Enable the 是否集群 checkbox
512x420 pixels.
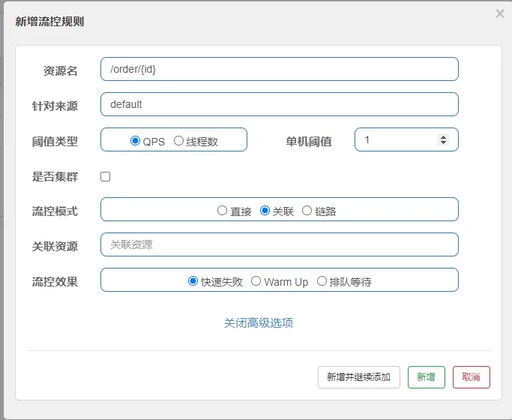click(x=105, y=177)
